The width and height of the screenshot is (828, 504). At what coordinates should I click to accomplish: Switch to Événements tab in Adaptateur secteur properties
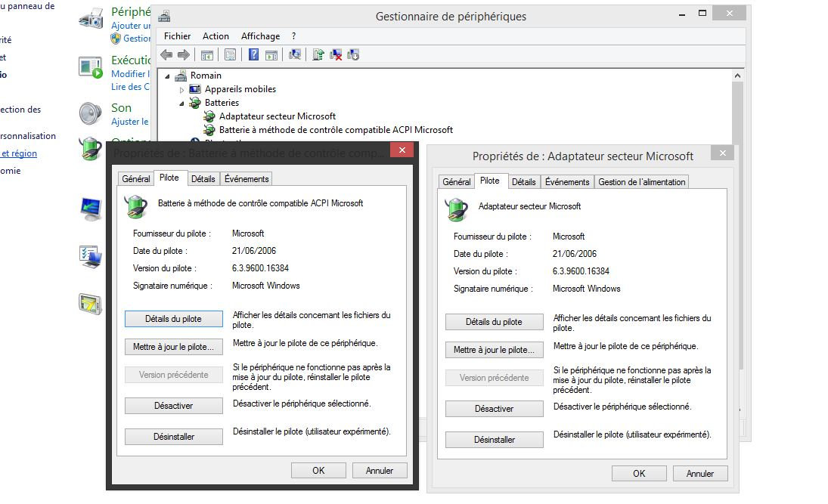(567, 182)
